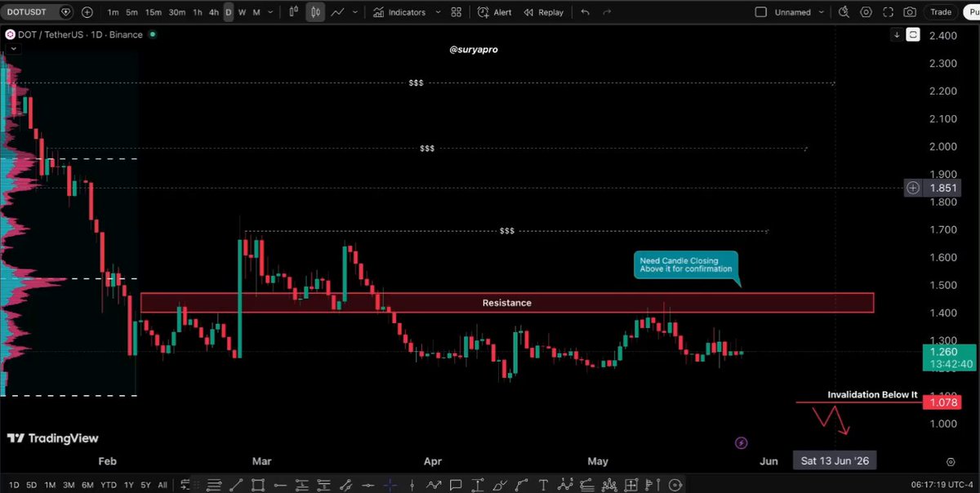Select the daily D timeframe
The image size is (980, 493).
229,12
